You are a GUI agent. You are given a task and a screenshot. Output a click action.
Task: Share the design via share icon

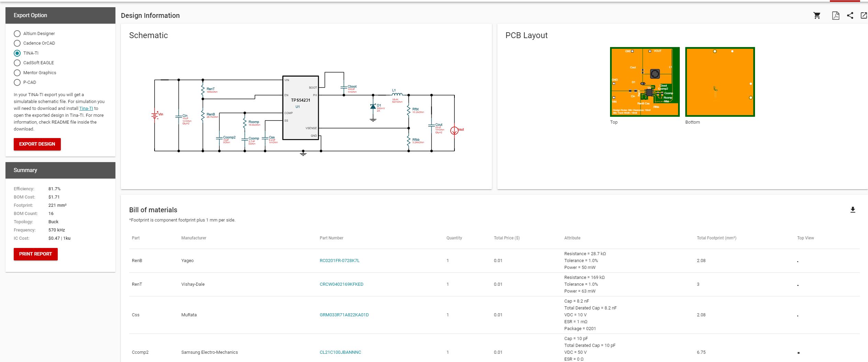(x=850, y=15)
